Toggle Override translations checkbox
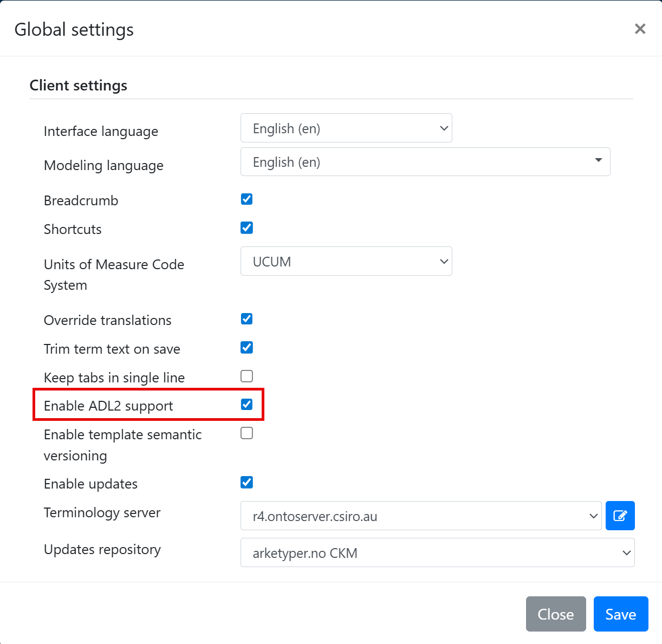 click(x=246, y=319)
